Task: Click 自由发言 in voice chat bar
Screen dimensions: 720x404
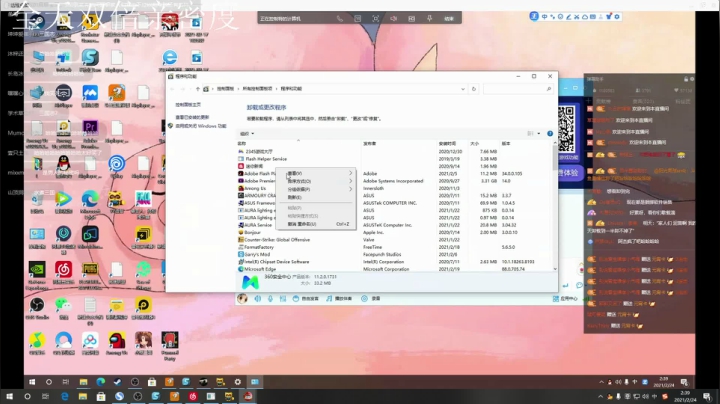Action: point(306,299)
